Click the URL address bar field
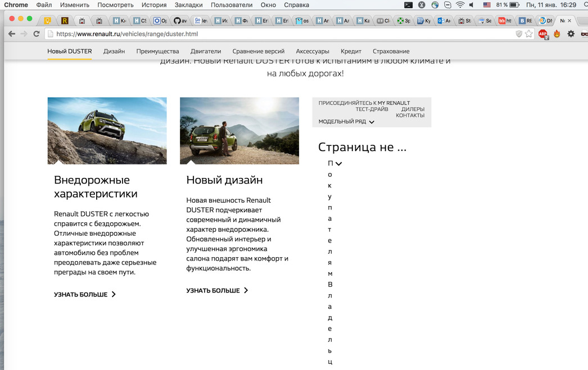 [x=281, y=34]
